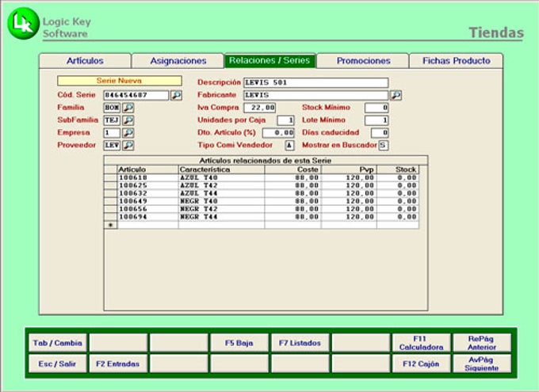Open the Promociones tab

[363, 61]
